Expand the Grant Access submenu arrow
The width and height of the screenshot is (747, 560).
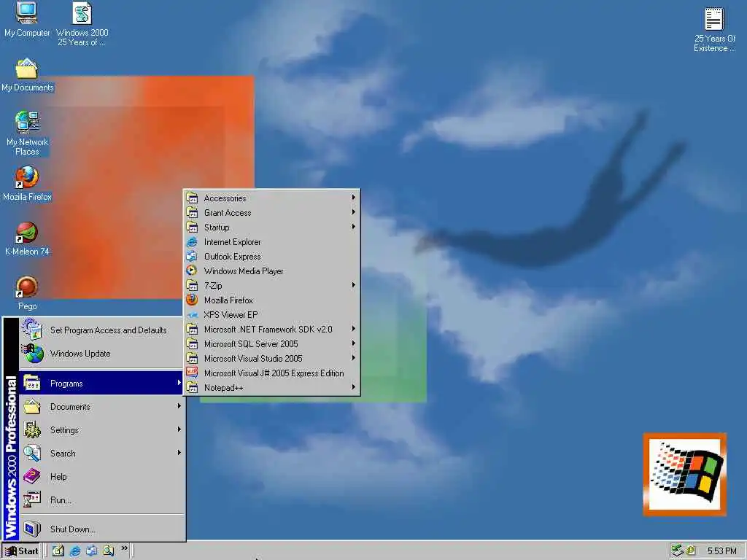(x=353, y=212)
